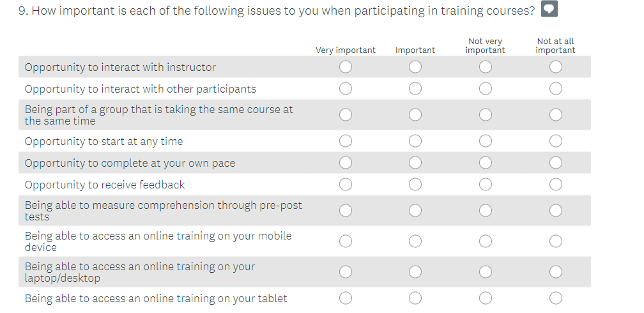Select Not at all important for start anytime
The image size is (644, 313).
[x=556, y=141]
